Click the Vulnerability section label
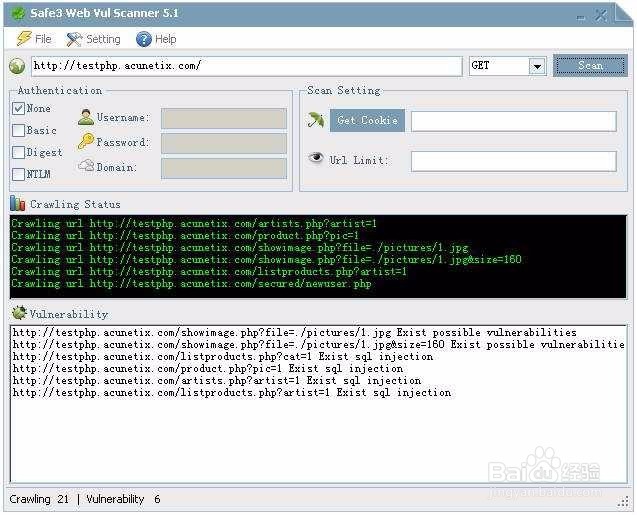The image size is (637, 515). [69, 314]
